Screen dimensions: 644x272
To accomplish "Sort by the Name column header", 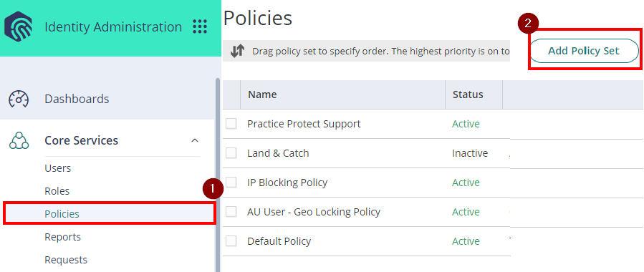I will [x=262, y=94].
